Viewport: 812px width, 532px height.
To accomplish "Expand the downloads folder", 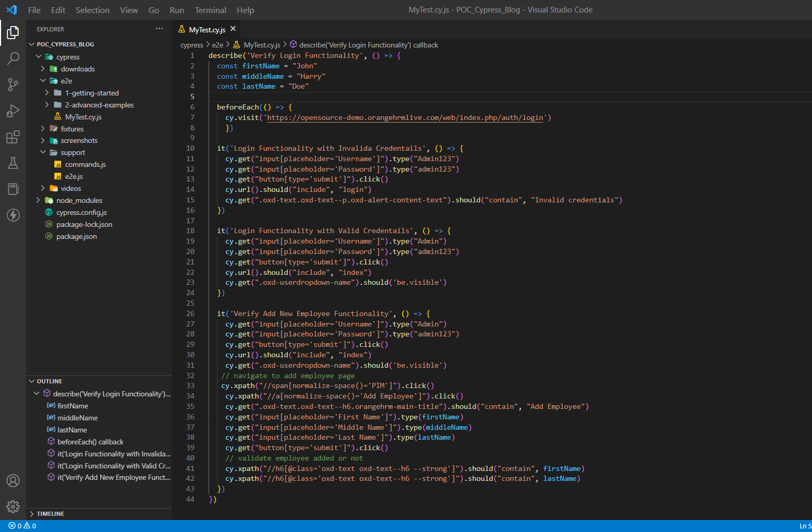I will 43,69.
